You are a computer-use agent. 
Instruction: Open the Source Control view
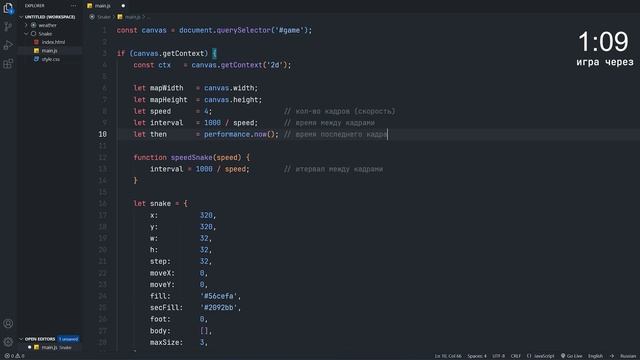[8, 27]
